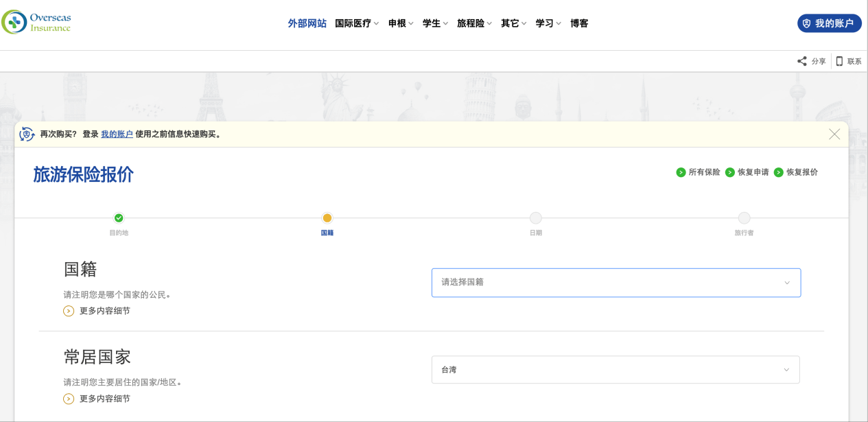Click the 联系 label
The height and width of the screenshot is (422, 868).
(854, 61)
